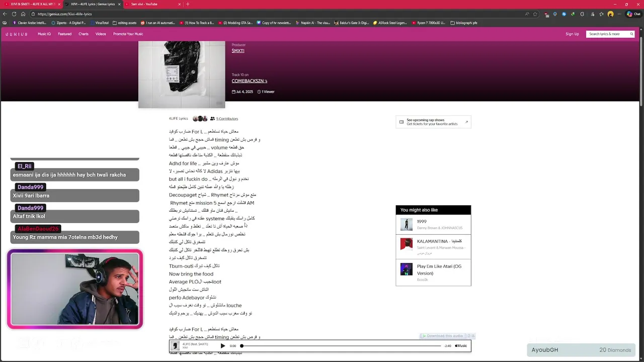Go back using browser back arrow
Viewport: 644px width, 362px height.
(5, 14)
